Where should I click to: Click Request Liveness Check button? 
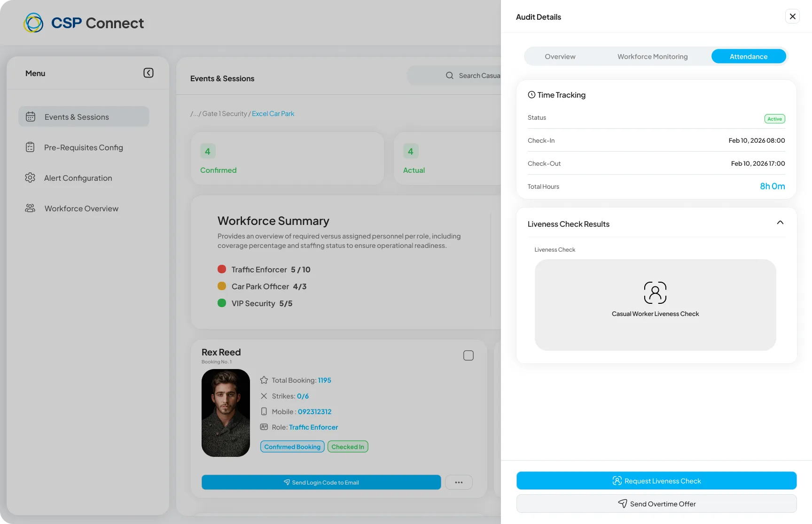pos(656,481)
